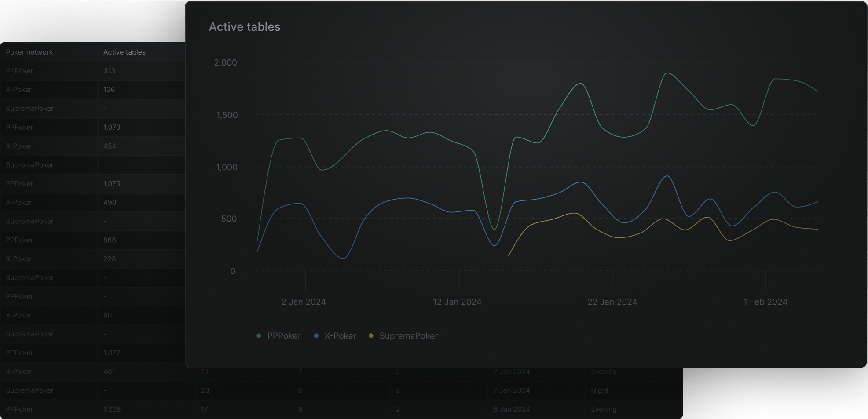This screenshot has width=868, height=419.
Task: Select the cell with value 19
Action: pos(205,372)
